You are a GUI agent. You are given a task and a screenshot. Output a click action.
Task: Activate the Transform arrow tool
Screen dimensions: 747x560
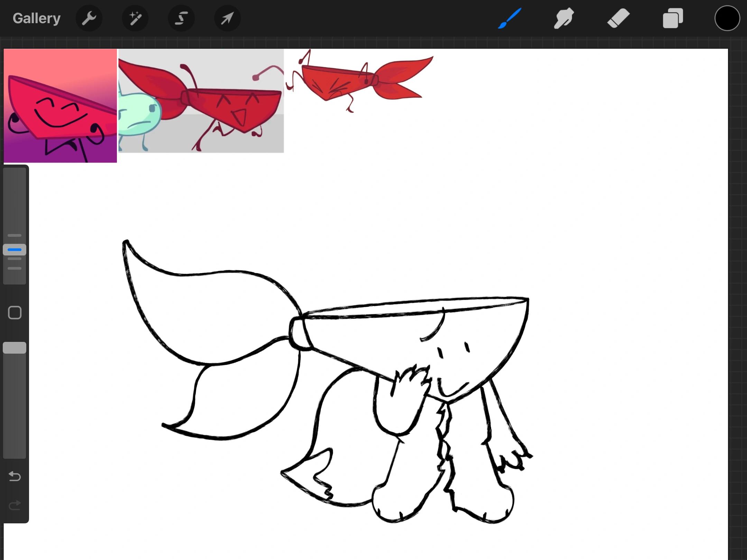[x=227, y=18]
